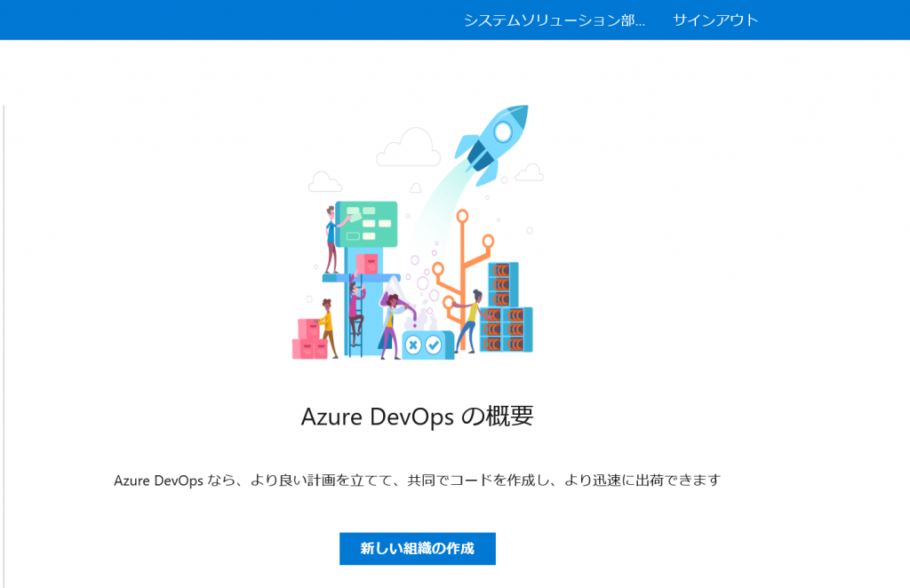The height and width of the screenshot is (588, 910).
Task: Click the Azure DevOps の概要 heading
Action: coord(418,416)
